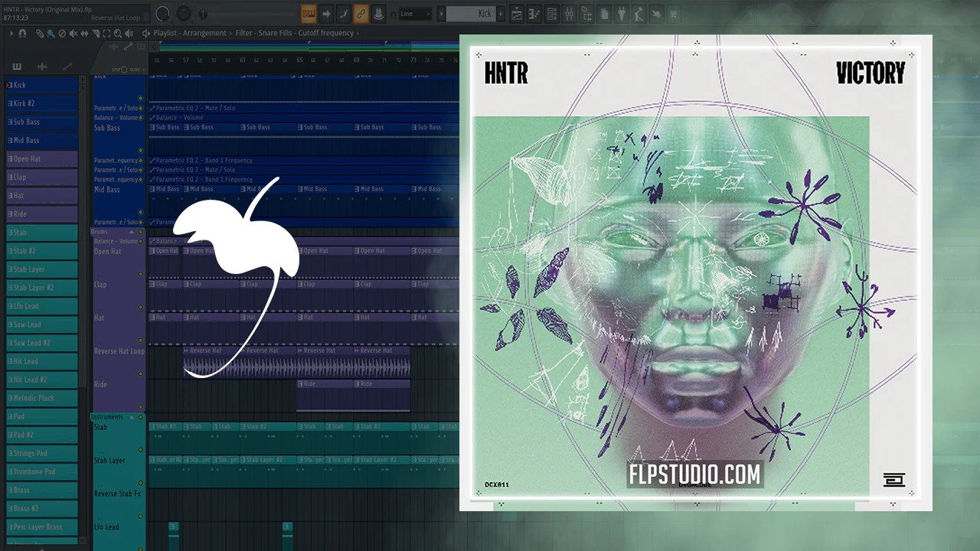
Task: Mute the Reverse Hat Loop track
Action: 140,374
